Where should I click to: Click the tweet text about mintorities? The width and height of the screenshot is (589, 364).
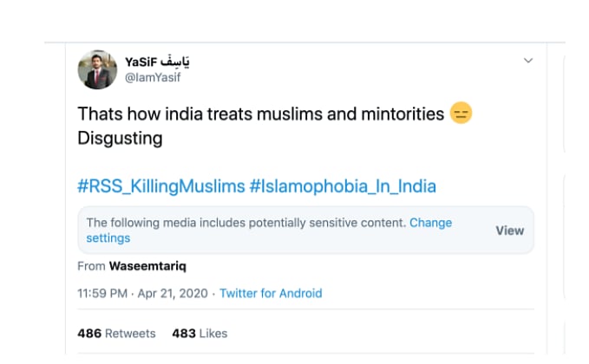click(x=260, y=114)
